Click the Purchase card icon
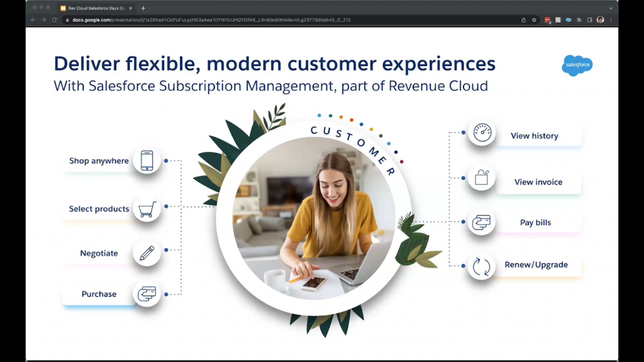The image size is (644, 362). 147,294
